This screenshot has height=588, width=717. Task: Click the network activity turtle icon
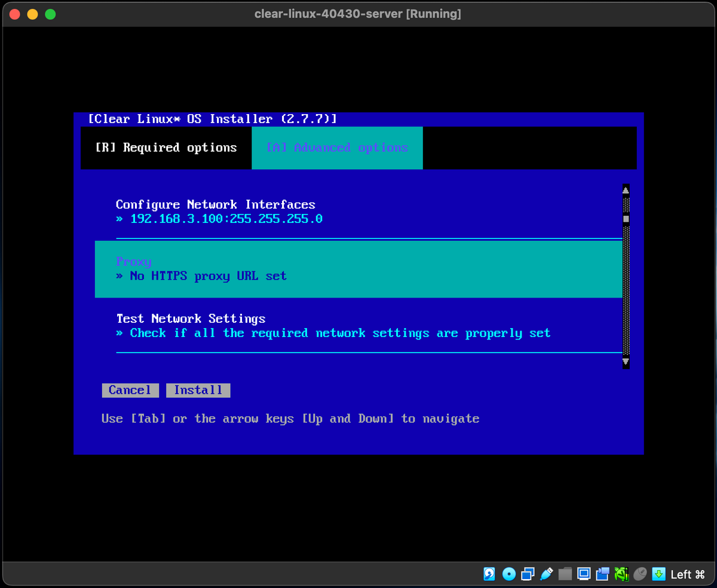[621, 574]
